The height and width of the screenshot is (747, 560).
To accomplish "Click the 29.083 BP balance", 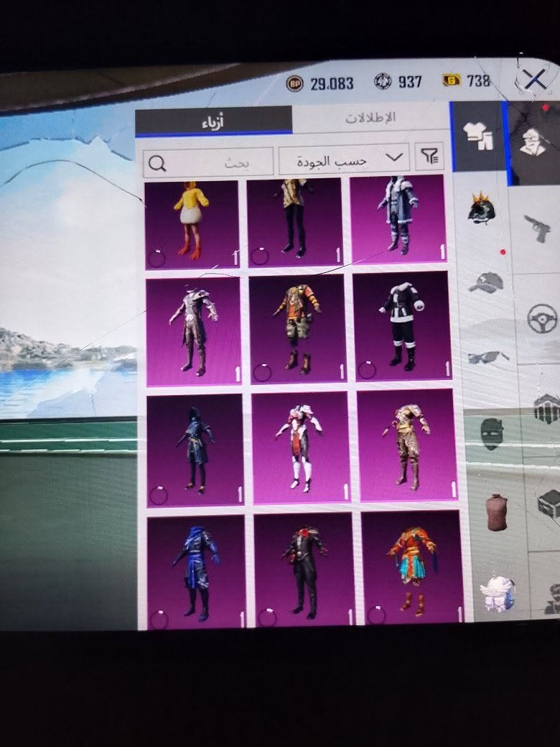I will pos(332,84).
